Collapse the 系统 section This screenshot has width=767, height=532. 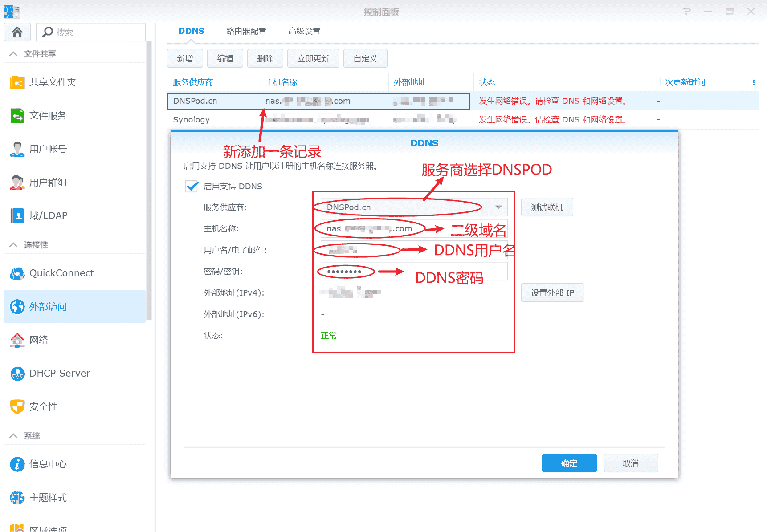click(14, 436)
